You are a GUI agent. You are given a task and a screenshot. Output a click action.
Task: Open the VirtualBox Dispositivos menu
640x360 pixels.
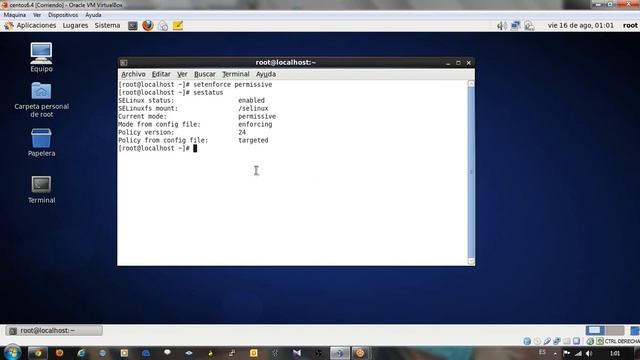(x=63, y=15)
